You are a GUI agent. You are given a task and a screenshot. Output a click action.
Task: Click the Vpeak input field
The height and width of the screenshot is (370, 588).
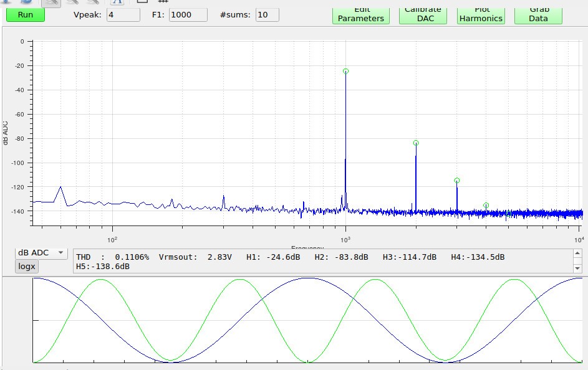[123, 14]
